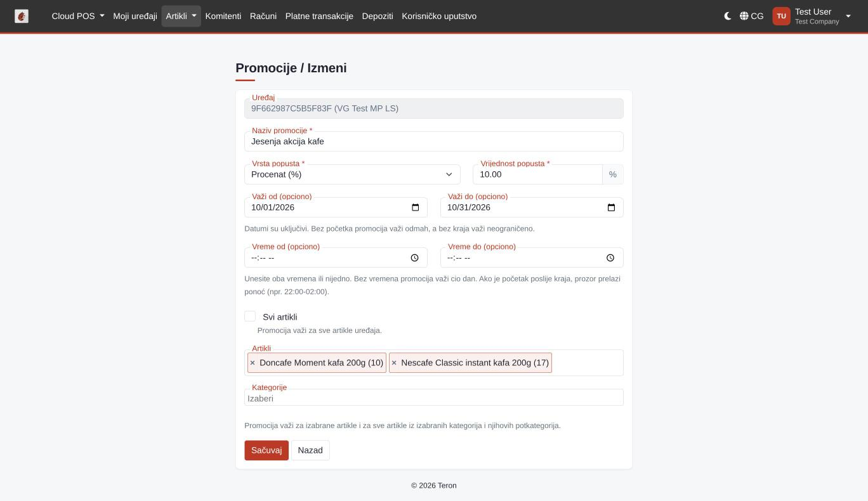This screenshot has height=501, width=868.
Task: Click the percent sign suffix
Action: point(613,174)
